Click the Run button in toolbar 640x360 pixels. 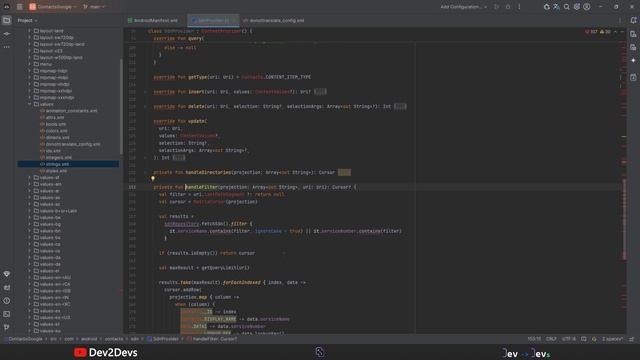pos(497,7)
